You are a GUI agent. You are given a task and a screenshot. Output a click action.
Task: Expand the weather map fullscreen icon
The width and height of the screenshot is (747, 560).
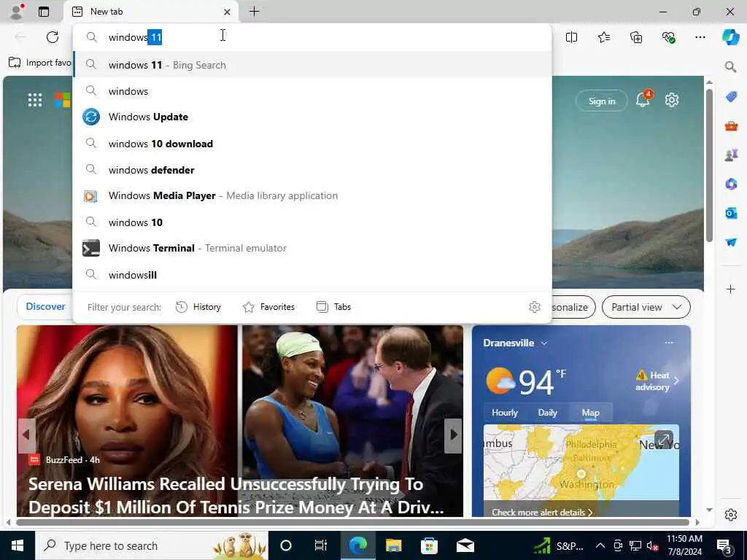pos(664,439)
